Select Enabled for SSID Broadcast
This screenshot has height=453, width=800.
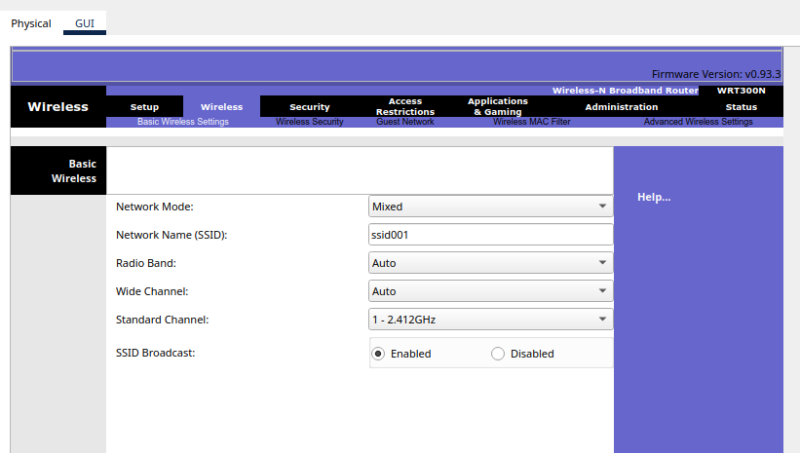(379, 353)
